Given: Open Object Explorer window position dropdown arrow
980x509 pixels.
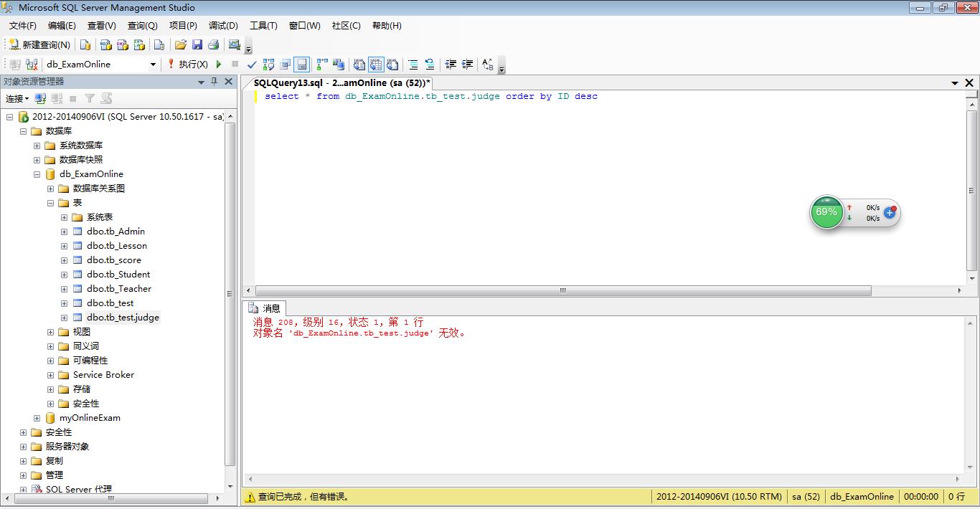Looking at the screenshot, I should 201,82.
